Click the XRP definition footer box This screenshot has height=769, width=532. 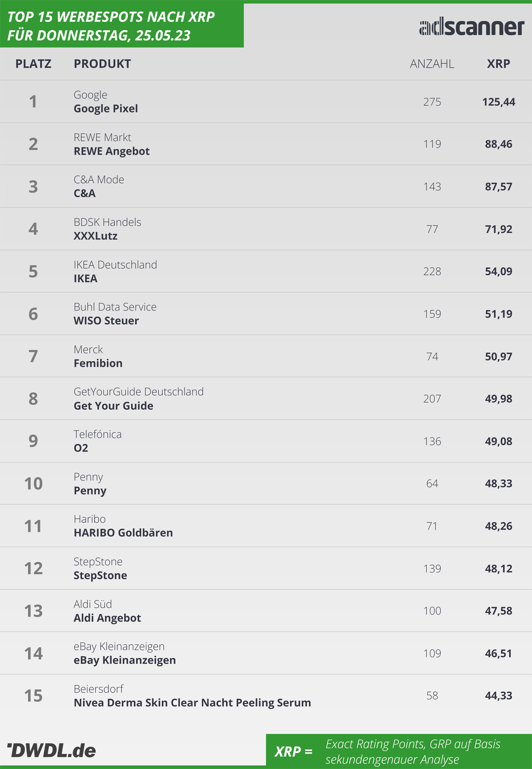coord(399,750)
